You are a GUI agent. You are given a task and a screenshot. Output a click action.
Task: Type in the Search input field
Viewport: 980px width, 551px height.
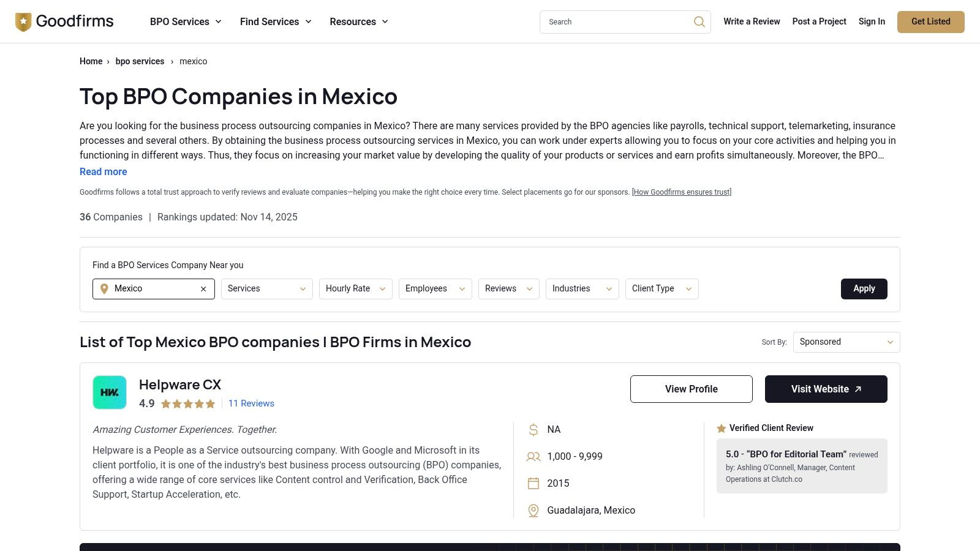pyautogui.click(x=612, y=21)
